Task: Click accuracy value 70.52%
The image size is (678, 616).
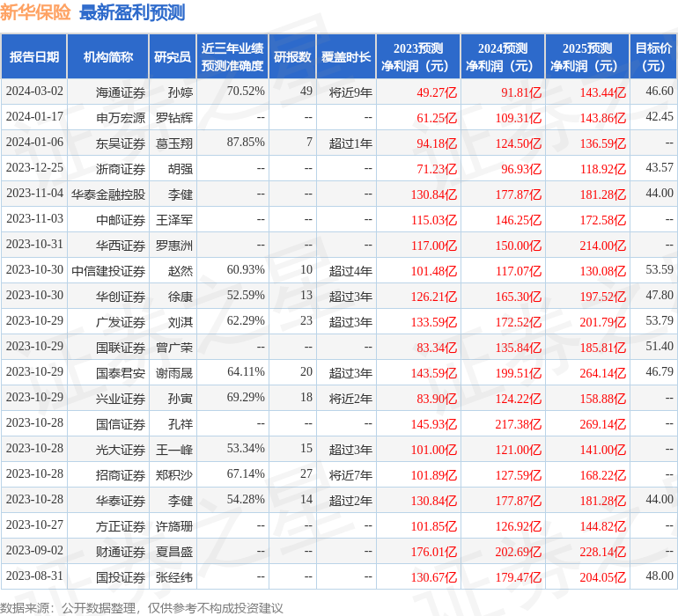Action: [246, 92]
